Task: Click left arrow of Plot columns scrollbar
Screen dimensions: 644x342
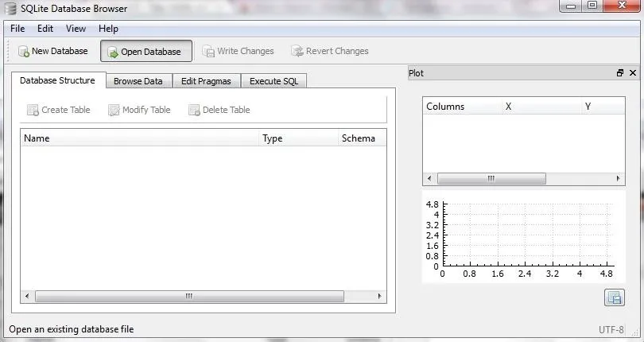Action: point(429,178)
